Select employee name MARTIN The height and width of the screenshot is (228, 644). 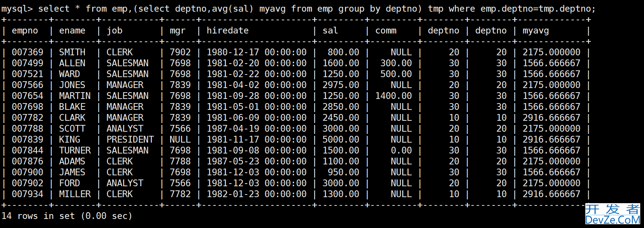75,96
